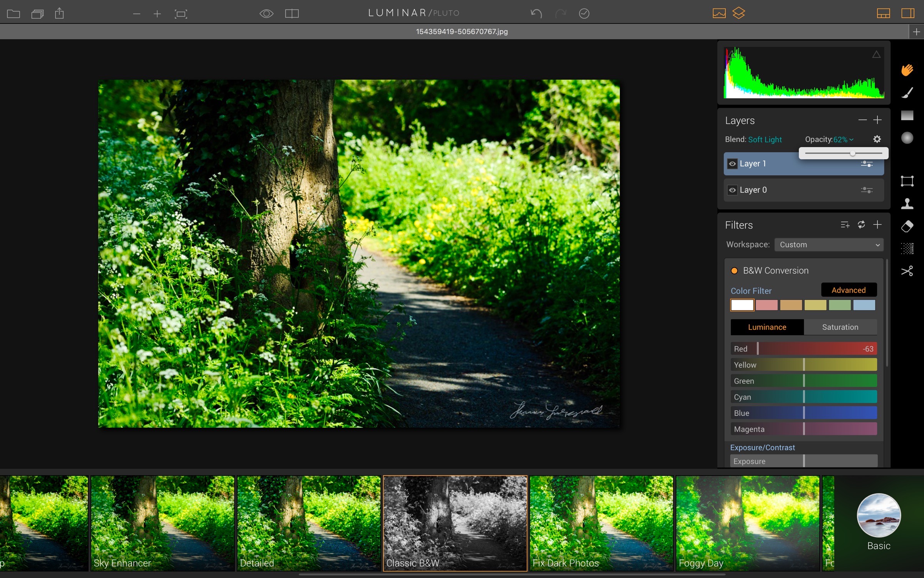Select the Radial mask tool

907,138
